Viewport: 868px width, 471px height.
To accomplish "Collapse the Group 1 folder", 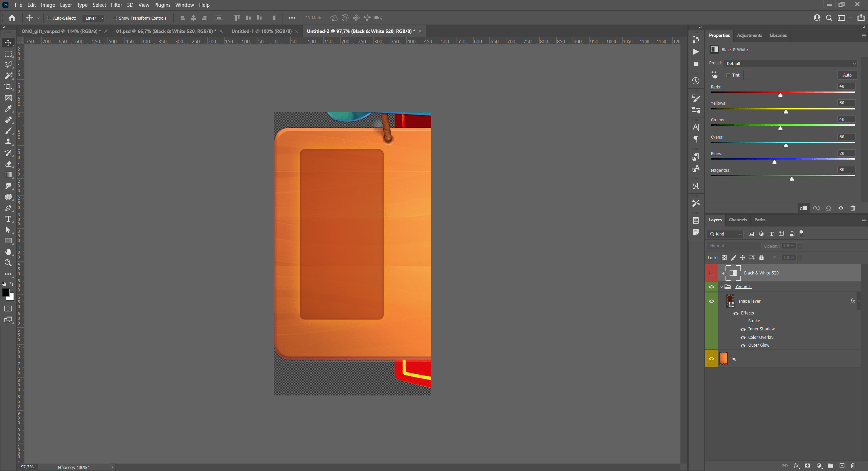I will 721,287.
